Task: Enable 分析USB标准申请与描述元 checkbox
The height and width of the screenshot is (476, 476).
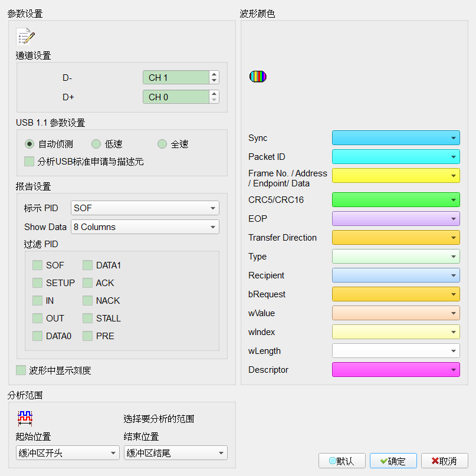Action: click(x=29, y=162)
